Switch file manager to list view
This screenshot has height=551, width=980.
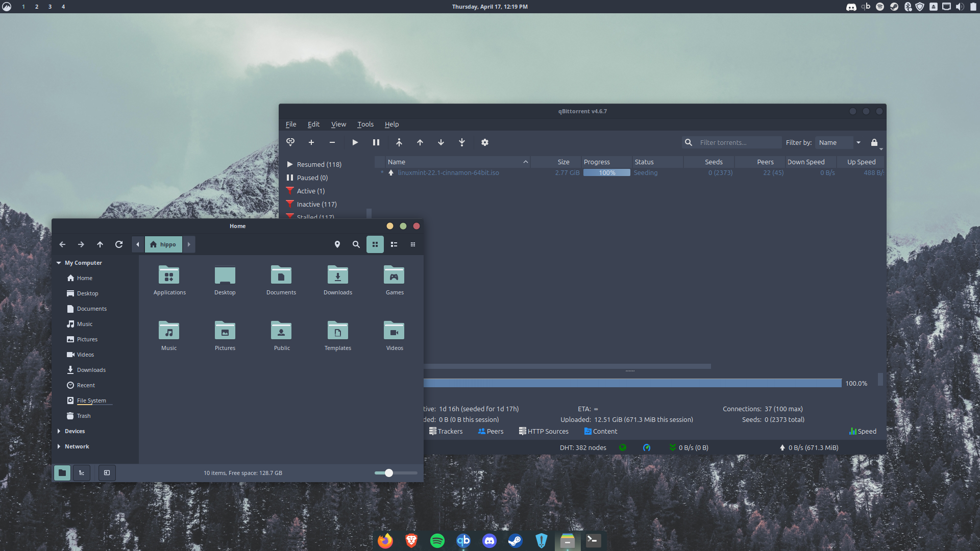tap(394, 244)
